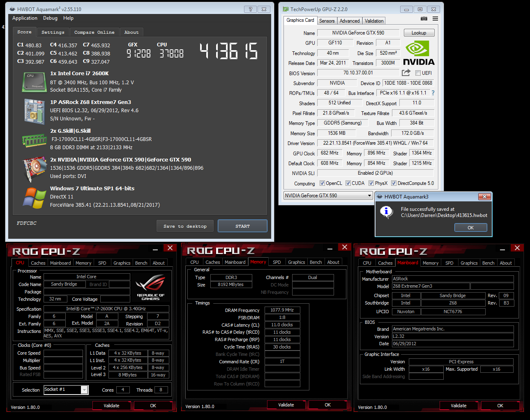Viewport: 530px width, 420px height.
Task: Click the Name field NVIDIA GeForce GTX 590
Action: coord(358,33)
